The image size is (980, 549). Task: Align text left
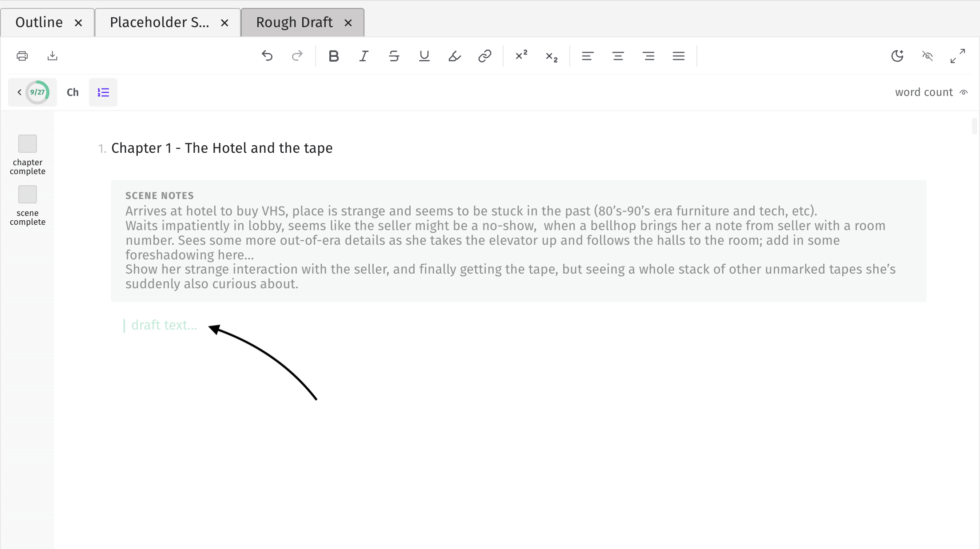(588, 56)
